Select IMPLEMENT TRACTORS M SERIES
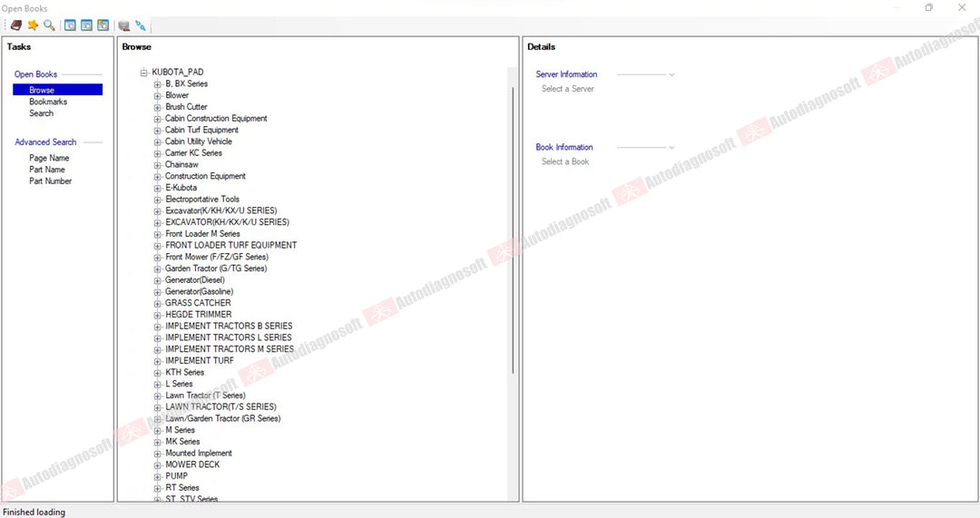This screenshot has height=518, width=980. pos(230,349)
